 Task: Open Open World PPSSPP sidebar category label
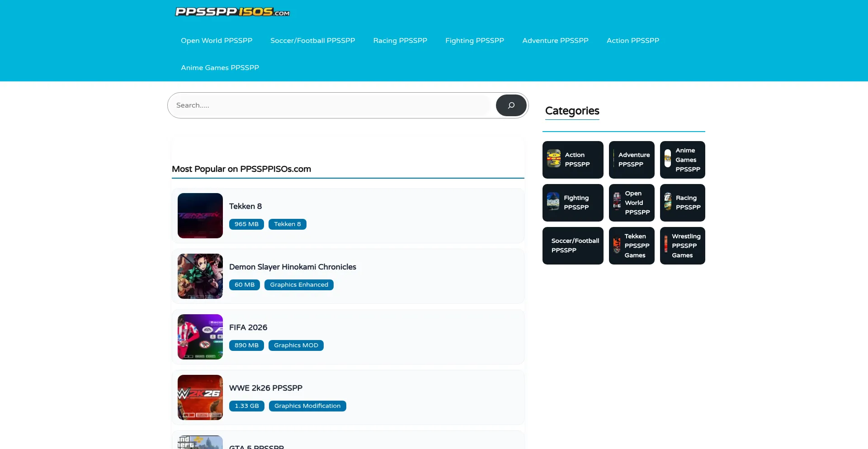pyautogui.click(x=637, y=203)
